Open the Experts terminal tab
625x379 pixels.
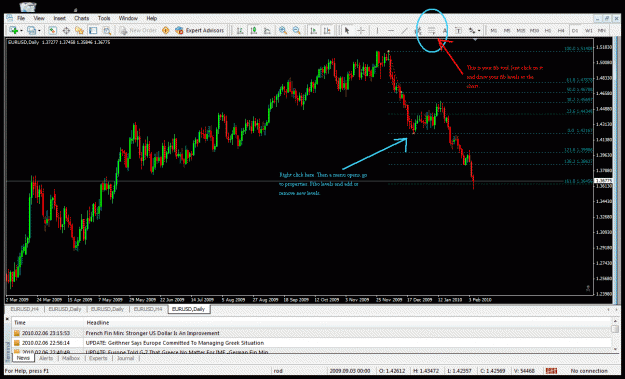click(98, 358)
